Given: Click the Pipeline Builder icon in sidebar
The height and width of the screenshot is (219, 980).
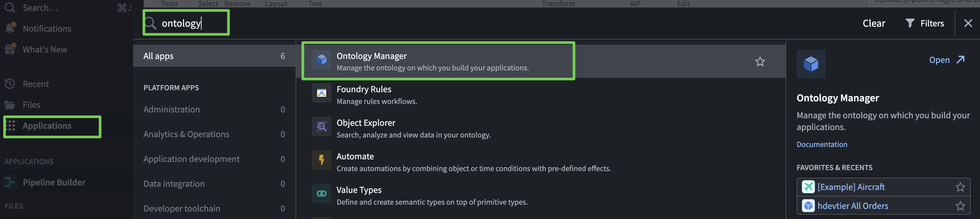Looking at the screenshot, I should pos(10,182).
